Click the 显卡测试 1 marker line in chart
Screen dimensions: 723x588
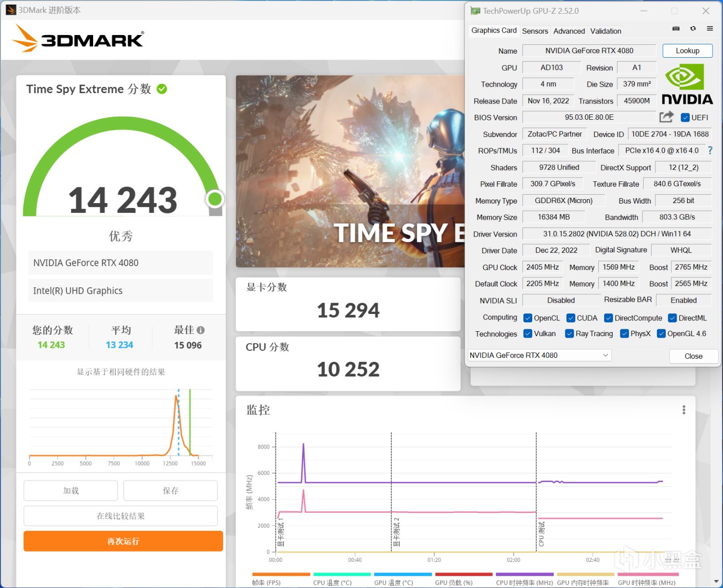point(276,492)
